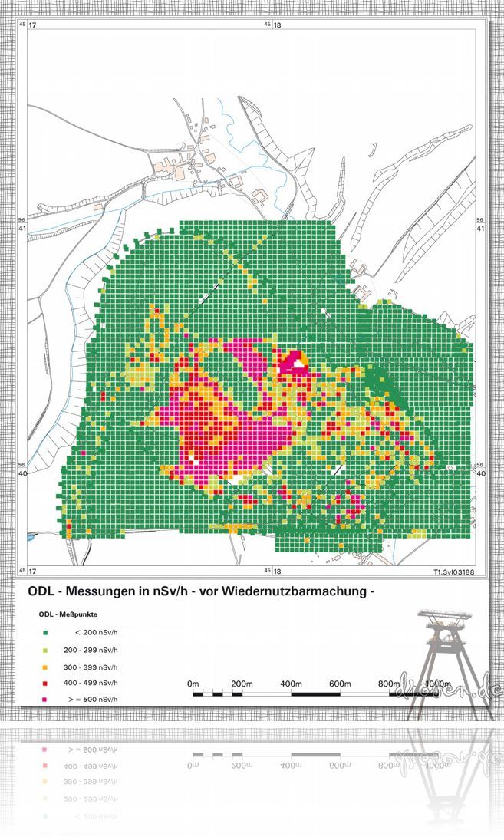Click the 0m label on the scale bar
Viewport: 504px width, 840px height.
click(x=193, y=683)
